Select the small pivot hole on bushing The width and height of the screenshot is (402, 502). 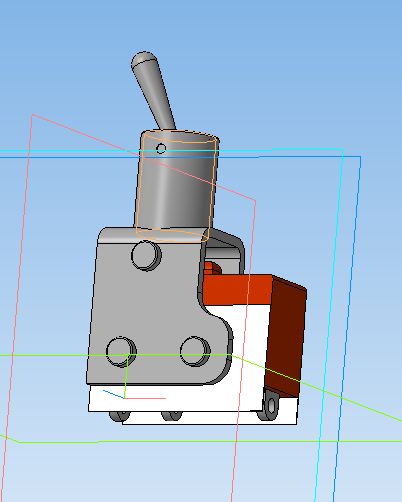(161, 148)
